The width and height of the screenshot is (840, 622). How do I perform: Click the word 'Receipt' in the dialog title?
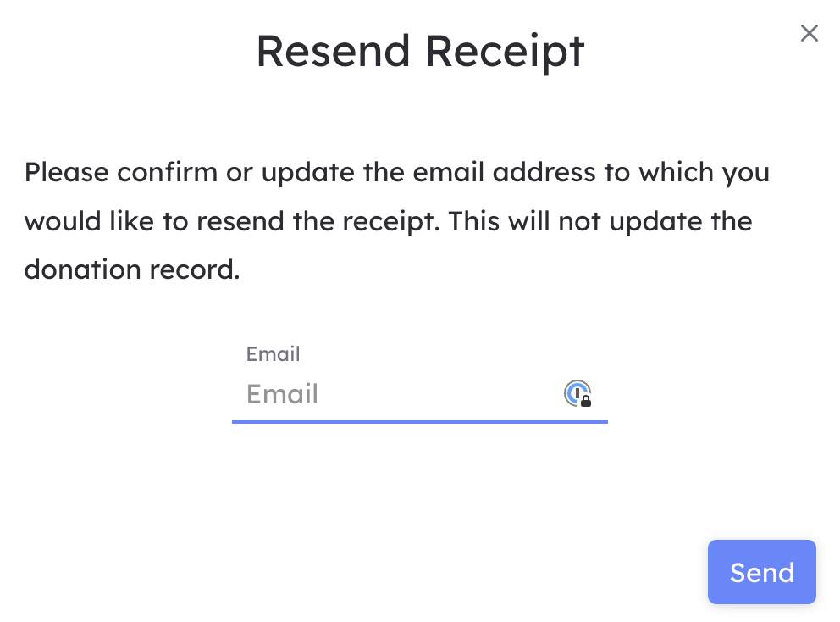pyautogui.click(x=505, y=52)
